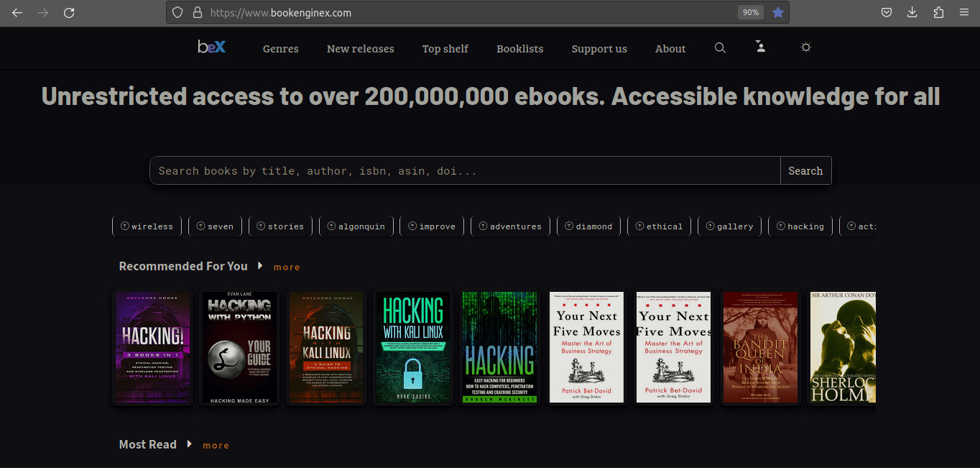Follow the 'more' link beside Recommended For You
This screenshot has width=980, height=468.
coord(287,267)
